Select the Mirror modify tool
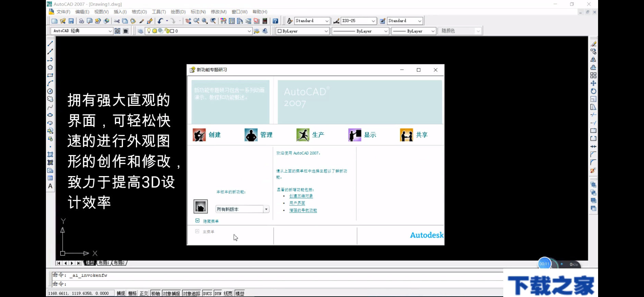The height and width of the screenshot is (297, 644). pyautogui.click(x=593, y=60)
